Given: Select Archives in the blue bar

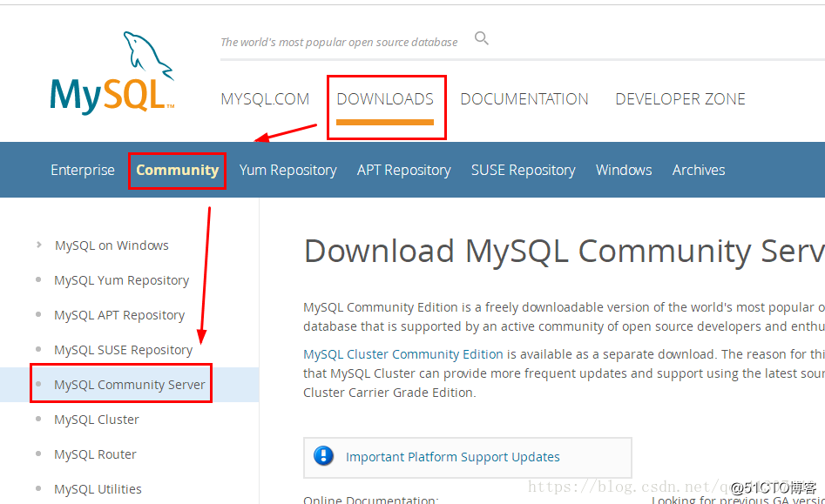Looking at the screenshot, I should point(698,170).
